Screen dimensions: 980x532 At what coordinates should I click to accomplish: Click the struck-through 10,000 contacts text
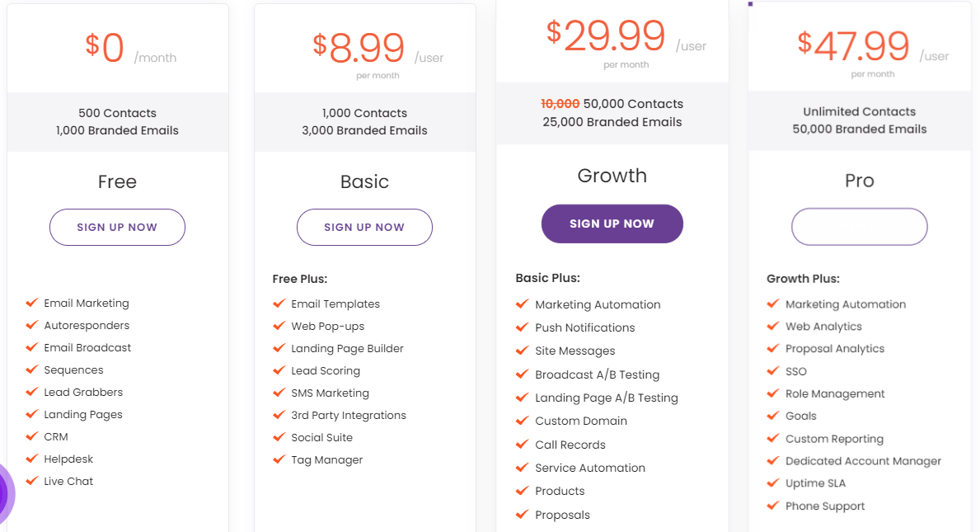point(560,104)
